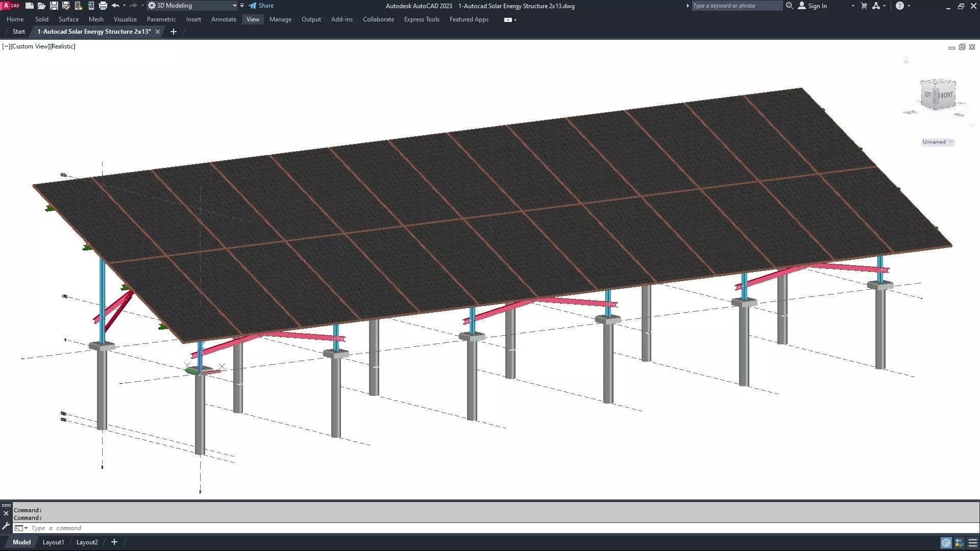Click the Undo arrow icon

click(x=115, y=6)
